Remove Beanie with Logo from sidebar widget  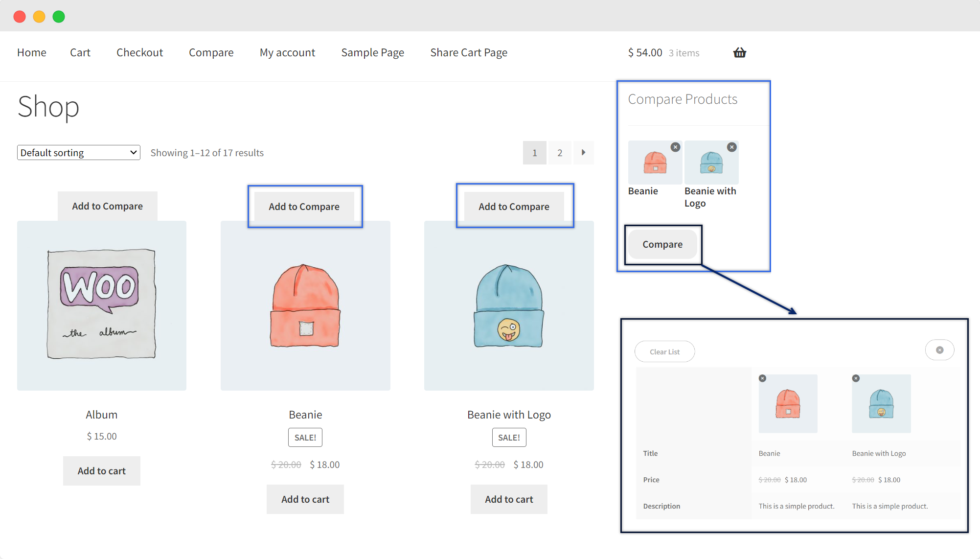click(x=731, y=147)
